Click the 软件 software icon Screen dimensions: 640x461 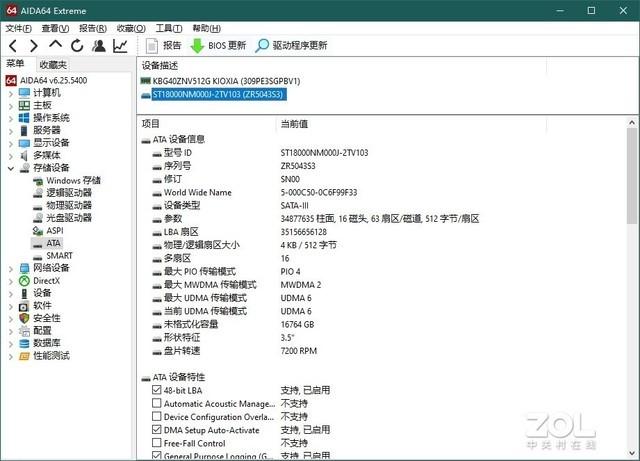(24, 306)
